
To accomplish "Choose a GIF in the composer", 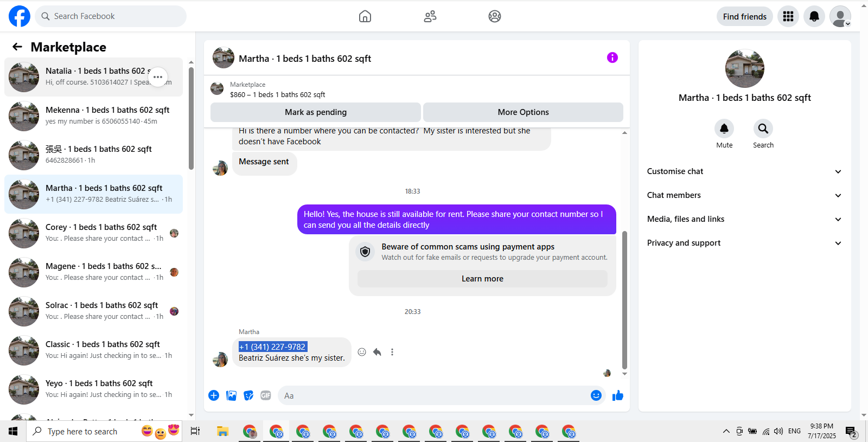I will (266, 395).
